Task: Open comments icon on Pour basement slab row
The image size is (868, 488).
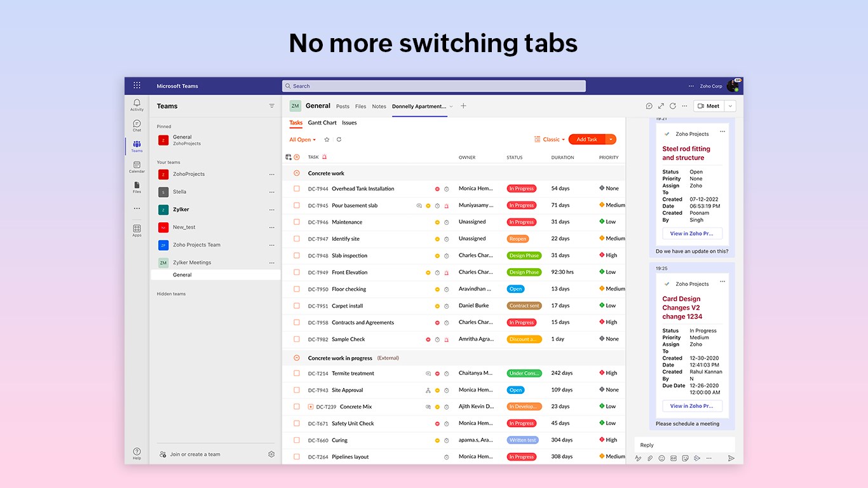Action: (419, 206)
